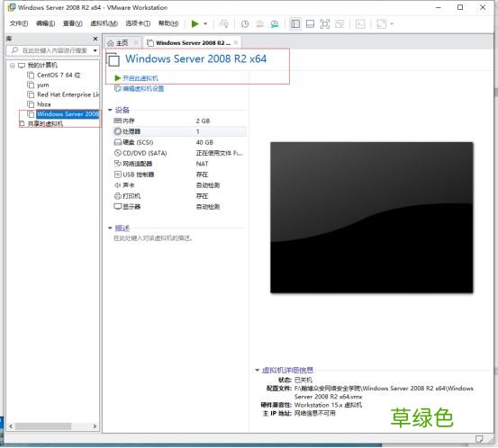The height and width of the screenshot is (448, 498).
Task: Select the 硬盘 (SCSI) device row
Action: tap(179, 142)
